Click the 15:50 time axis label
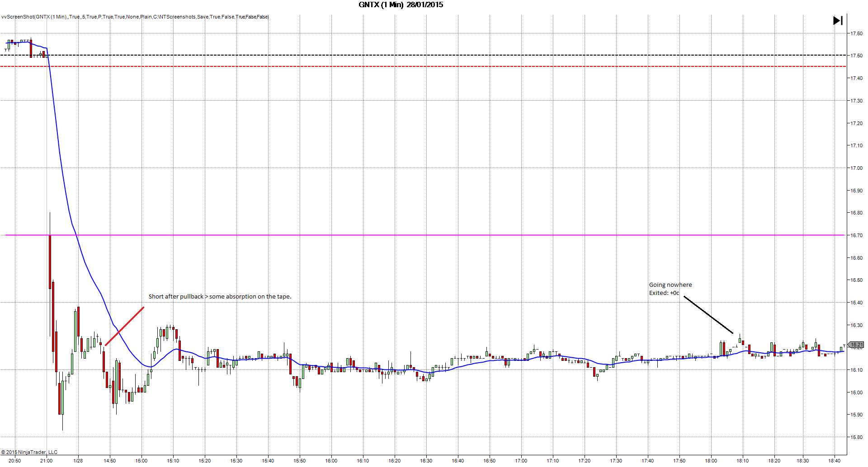 point(300,461)
